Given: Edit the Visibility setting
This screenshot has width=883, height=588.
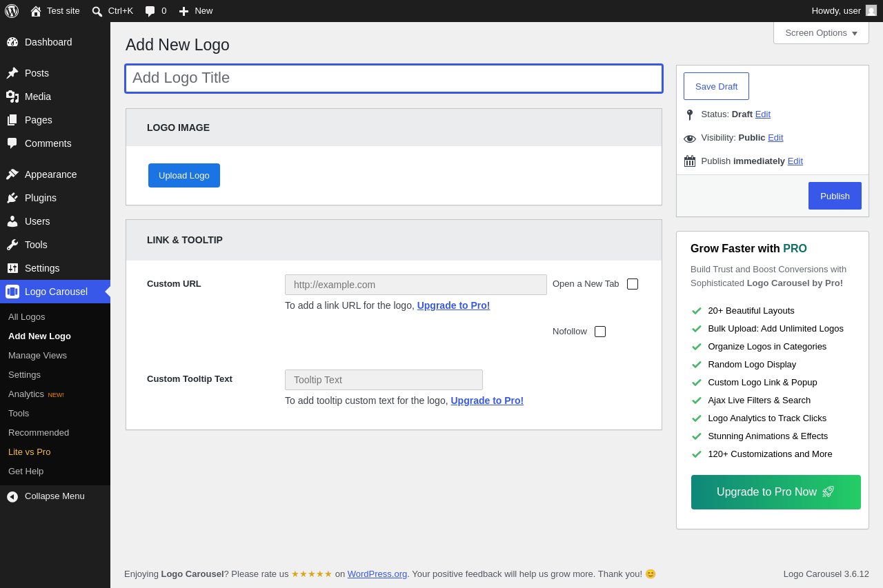Looking at the screenshot, I should (x=775, y=137).
